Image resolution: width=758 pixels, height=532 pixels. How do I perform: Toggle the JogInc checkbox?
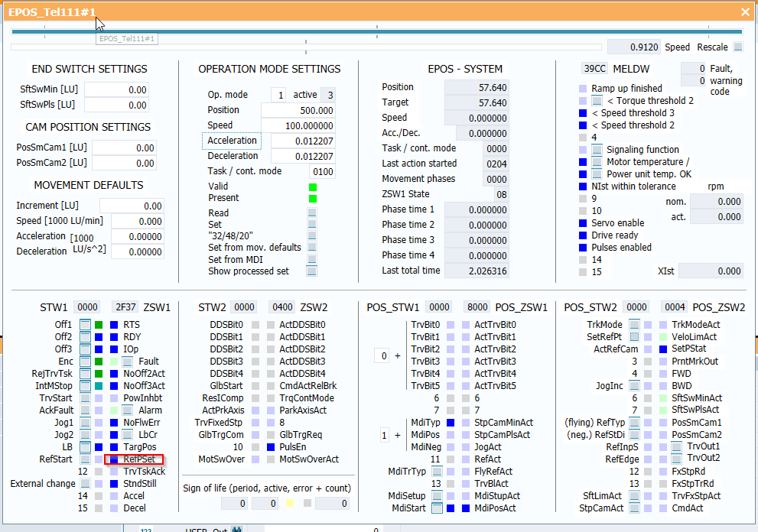[x=634, y=385]
